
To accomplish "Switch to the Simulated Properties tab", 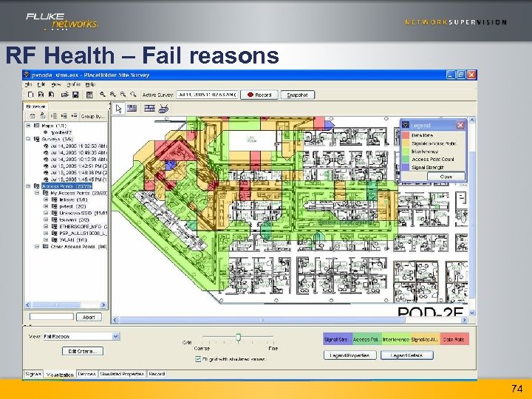I will click(122, 374).
